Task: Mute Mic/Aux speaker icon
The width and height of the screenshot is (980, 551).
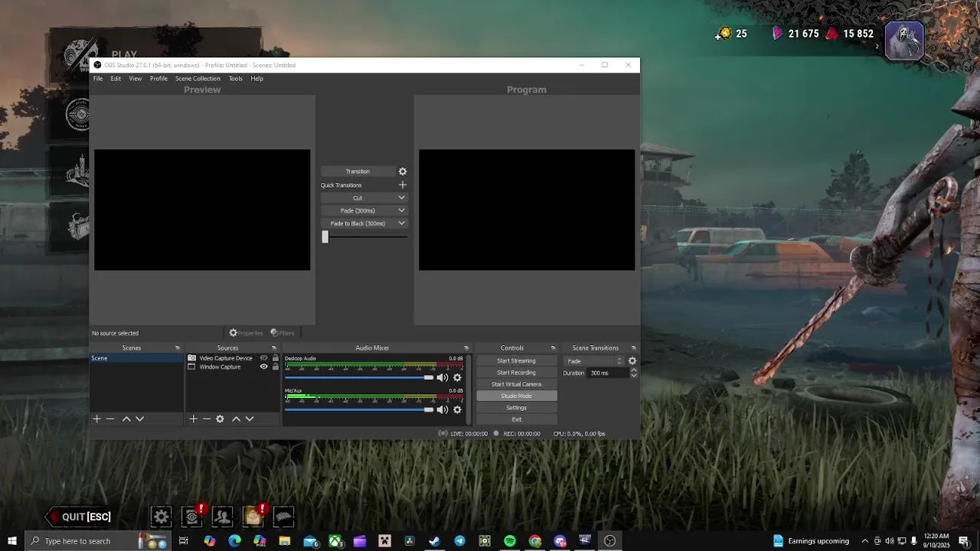Action: click(443, 409)
